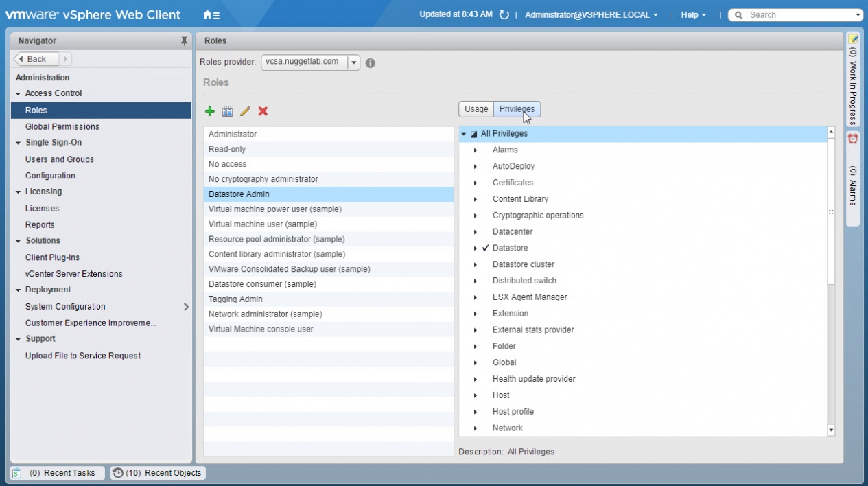This screenshot has width=868, height=486.
Task: Switch to the Usage tab
Action: click(x=476, y=109)
